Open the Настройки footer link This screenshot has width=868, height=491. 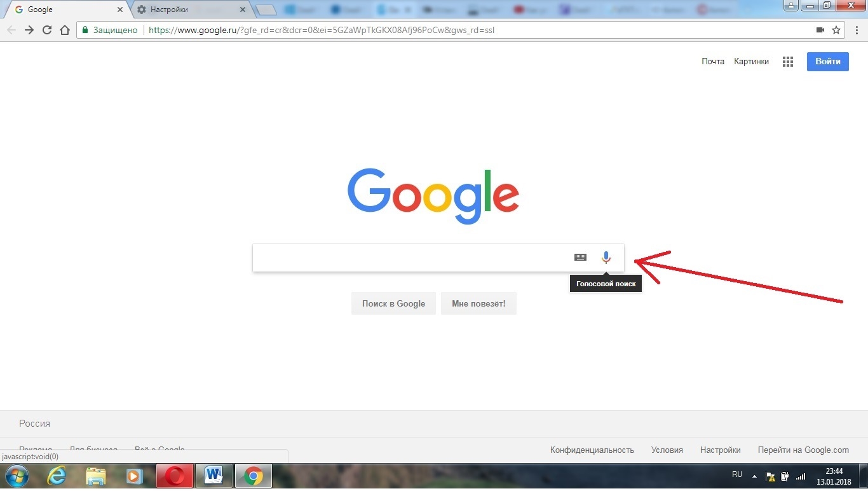(x=721, y=450)
